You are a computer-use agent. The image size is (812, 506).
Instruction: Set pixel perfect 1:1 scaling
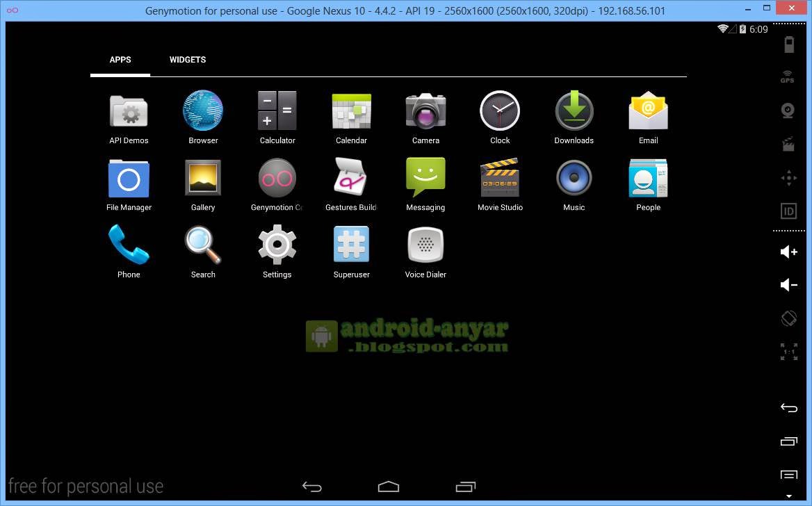click(788, 352)
